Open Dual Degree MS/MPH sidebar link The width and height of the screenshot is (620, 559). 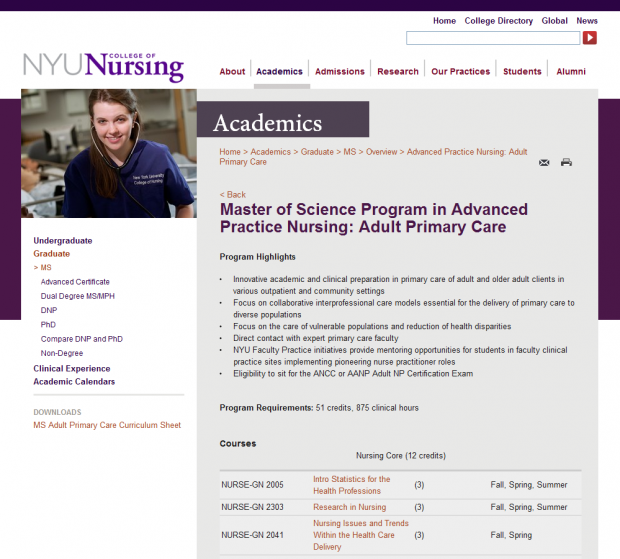point(78,296)
